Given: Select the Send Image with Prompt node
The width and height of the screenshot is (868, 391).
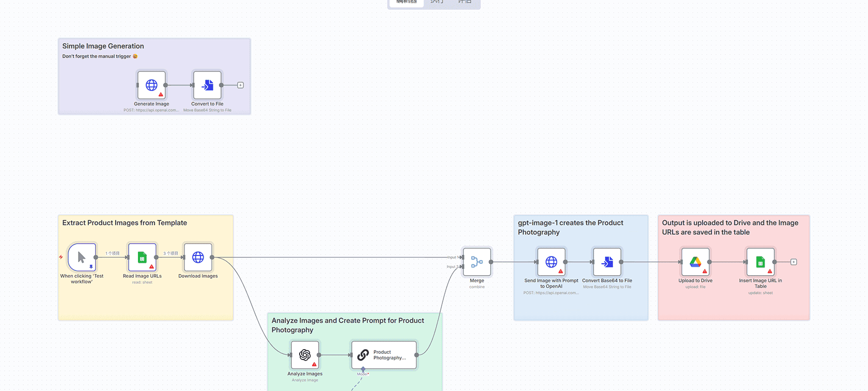Looking at the screenshot, I should tap(551, 262).
